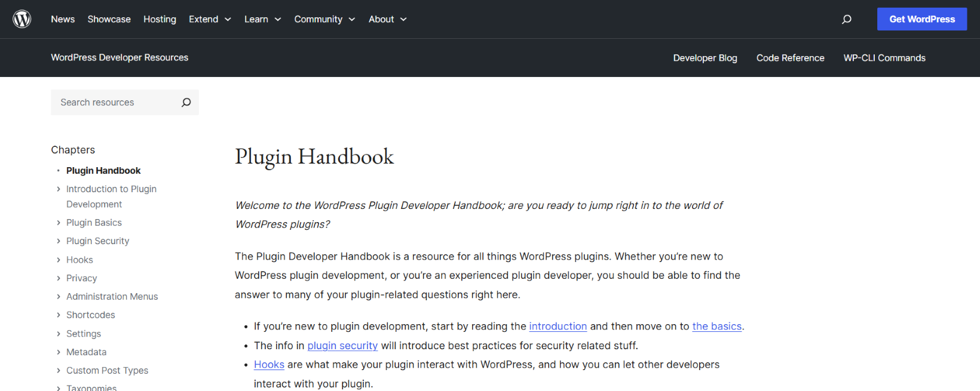Select Plugin Handbook chapter in sidebar

103,171
